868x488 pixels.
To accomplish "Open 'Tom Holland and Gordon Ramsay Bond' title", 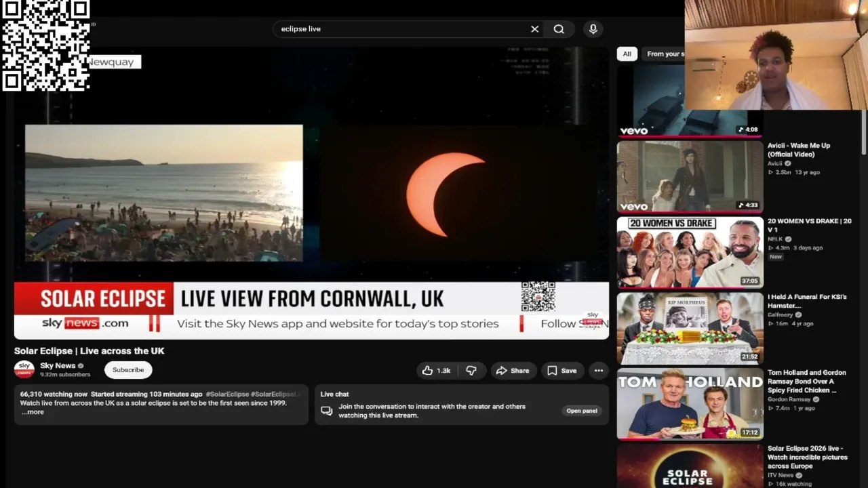I will (x=807, y=382).
